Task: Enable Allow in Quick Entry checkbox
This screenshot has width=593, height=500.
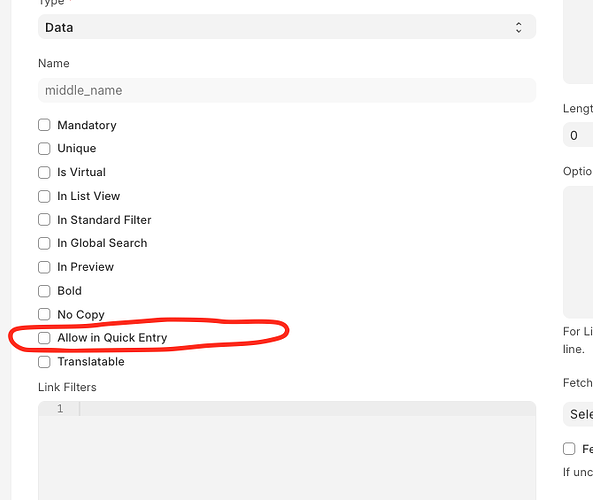Action: point(44,338)
